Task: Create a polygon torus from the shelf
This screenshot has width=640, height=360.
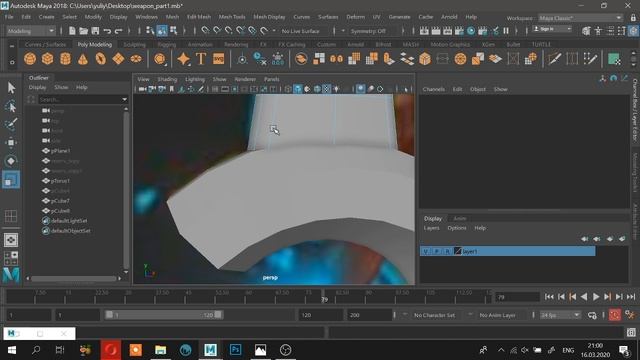Action: (x=100, y=59)
